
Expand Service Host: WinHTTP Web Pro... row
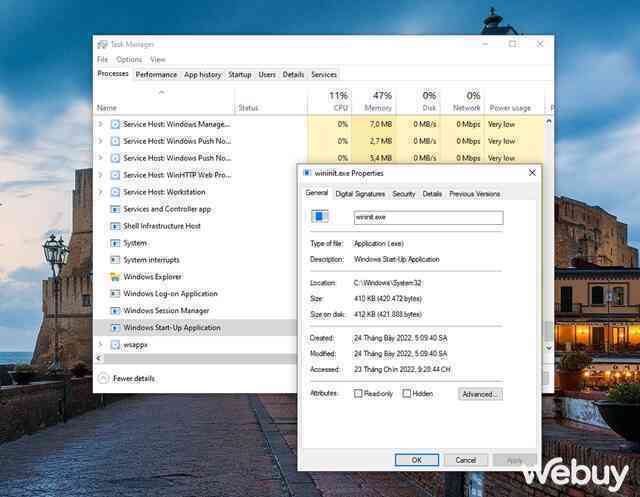[100, 175]
